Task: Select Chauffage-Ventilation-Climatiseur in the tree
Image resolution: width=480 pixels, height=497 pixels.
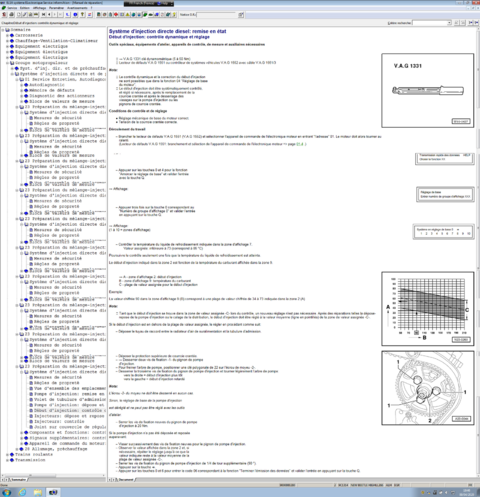Action: click(56, 41)
